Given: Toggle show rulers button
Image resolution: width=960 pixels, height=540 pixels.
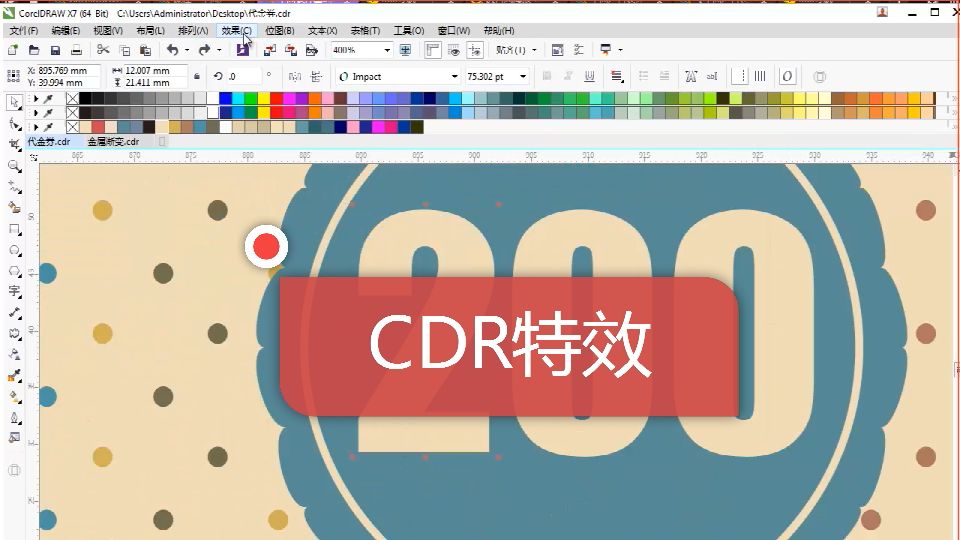Looking at the screenshot, I should 433,50.
